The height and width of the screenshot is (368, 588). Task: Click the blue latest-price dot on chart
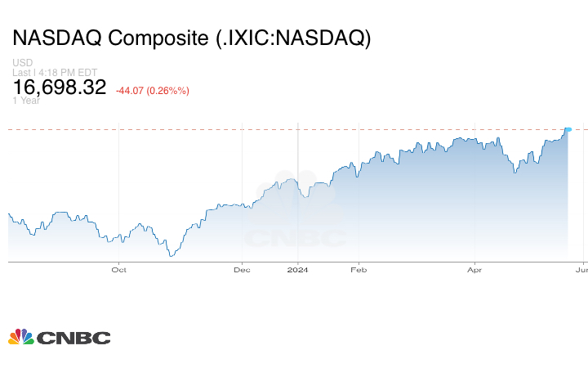[x=568, y=129]
